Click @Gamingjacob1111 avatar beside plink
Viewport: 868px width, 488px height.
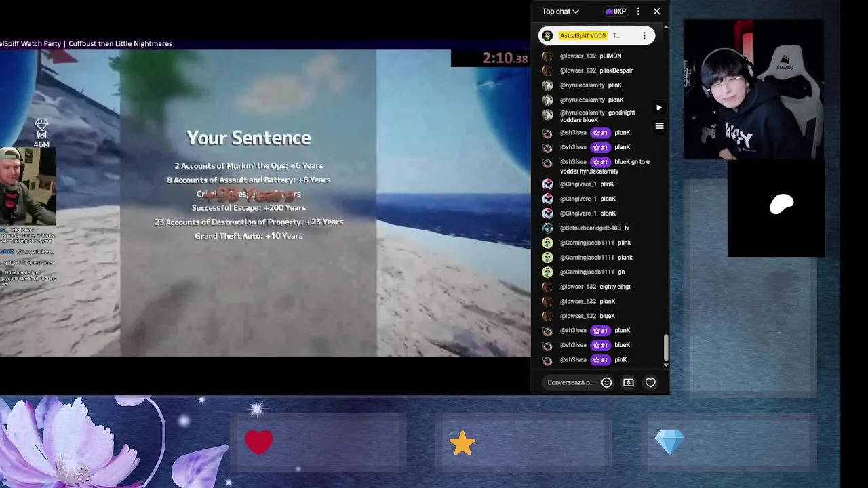(547, 243)
